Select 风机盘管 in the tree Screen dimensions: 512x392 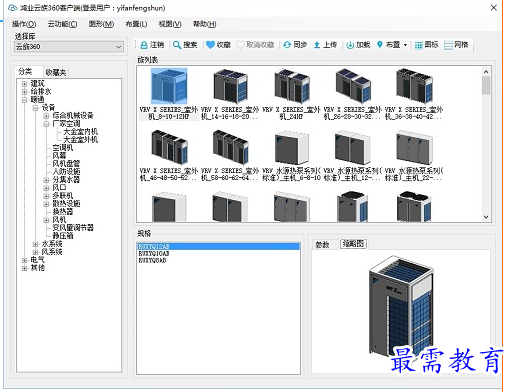pos(66,164)
